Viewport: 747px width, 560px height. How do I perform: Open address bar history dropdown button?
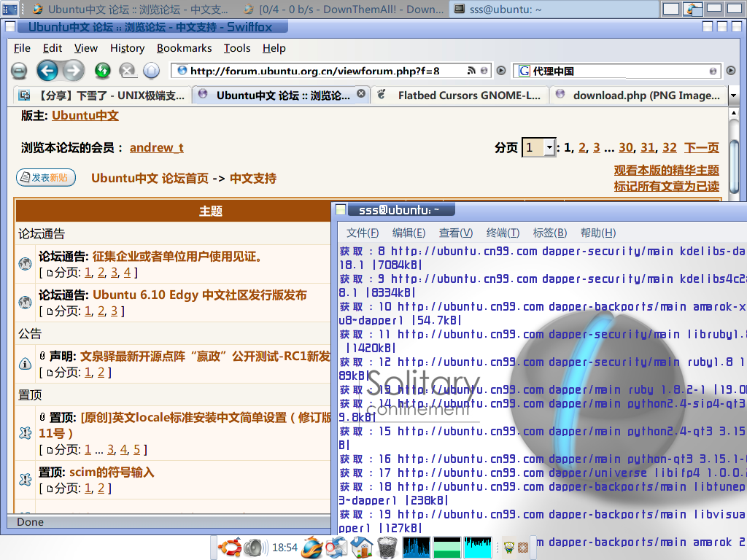tap(484, 71)
